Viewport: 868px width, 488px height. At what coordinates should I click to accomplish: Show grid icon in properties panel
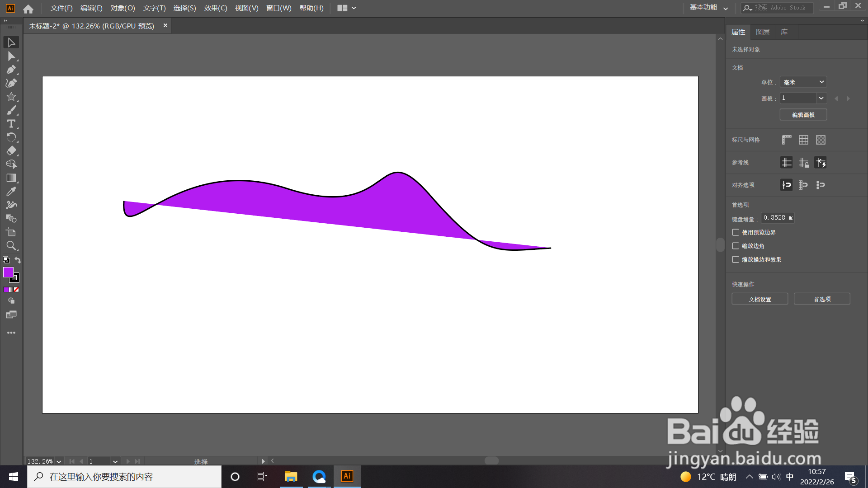[x=803, y=140]
